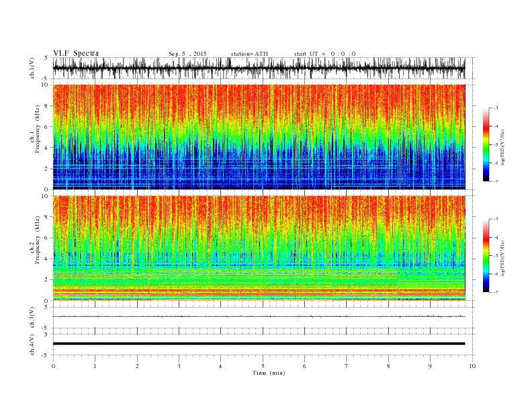Click the "-3" tick on ch.1 colorbar
This screenshot has height=411, width=532.
[x=495, y=108]
